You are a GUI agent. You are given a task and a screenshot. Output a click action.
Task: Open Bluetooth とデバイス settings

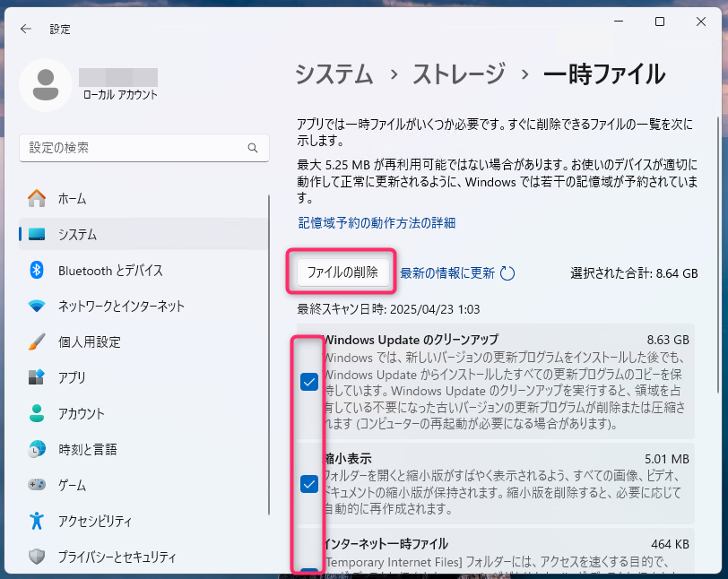tap(143, 271)
